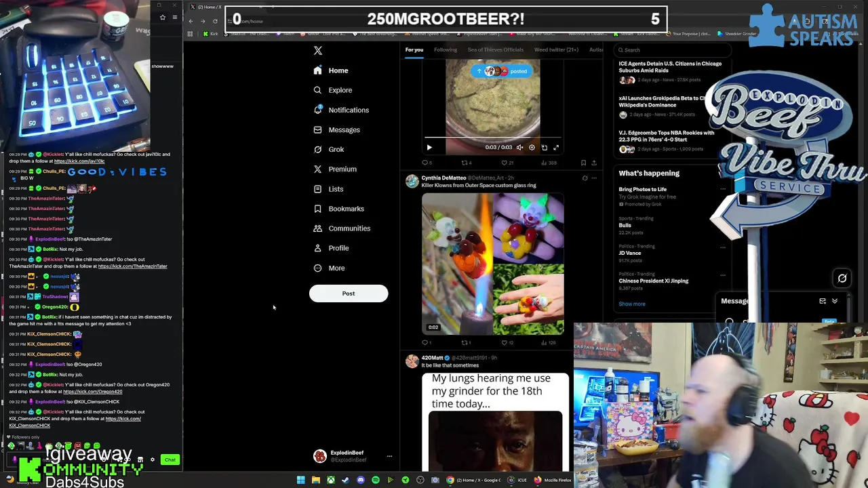Open Kick chat settings gear
This screenshot has width=868, height=488.
(153, 460)
